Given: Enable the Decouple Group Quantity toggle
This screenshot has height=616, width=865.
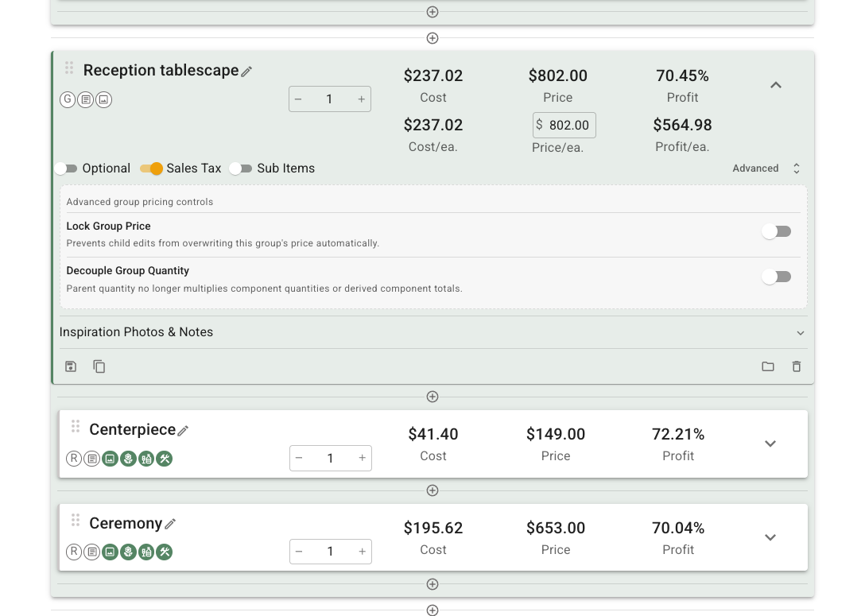Looking at the screenshot, I should click(777, 277).
